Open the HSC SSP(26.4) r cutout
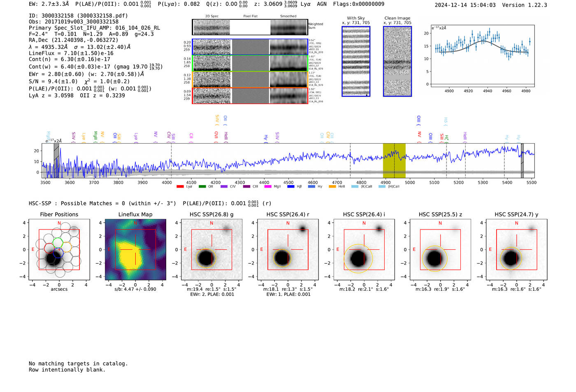 [x=288, y=250]
